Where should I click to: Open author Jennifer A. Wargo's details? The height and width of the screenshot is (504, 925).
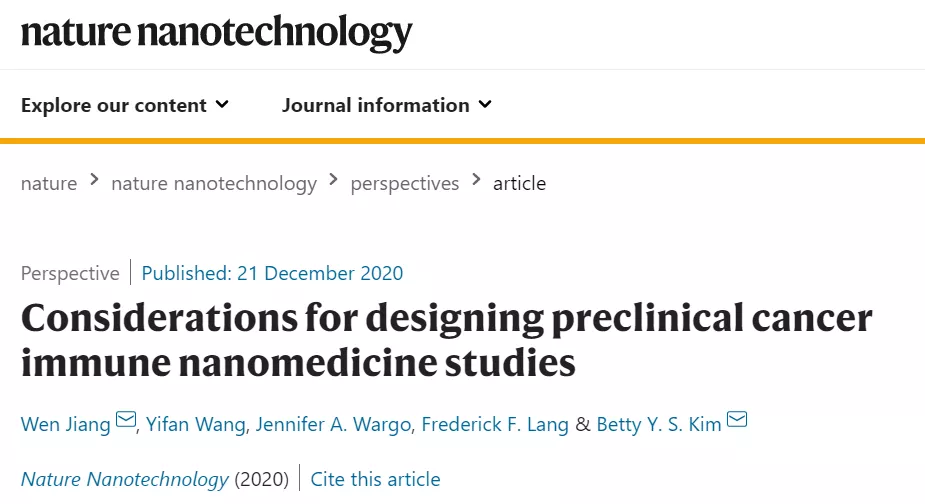333,424
